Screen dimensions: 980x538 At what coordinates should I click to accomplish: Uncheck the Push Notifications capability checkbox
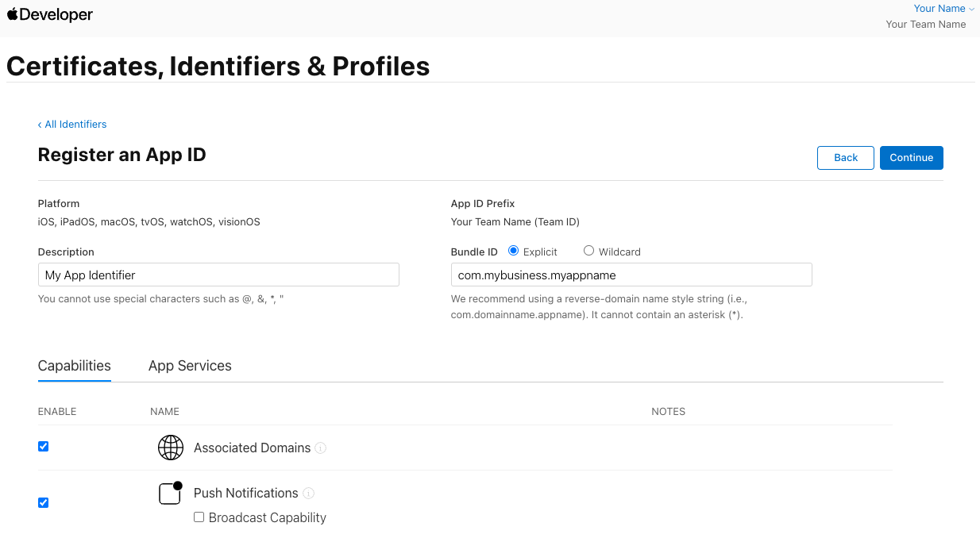(44, 502)
